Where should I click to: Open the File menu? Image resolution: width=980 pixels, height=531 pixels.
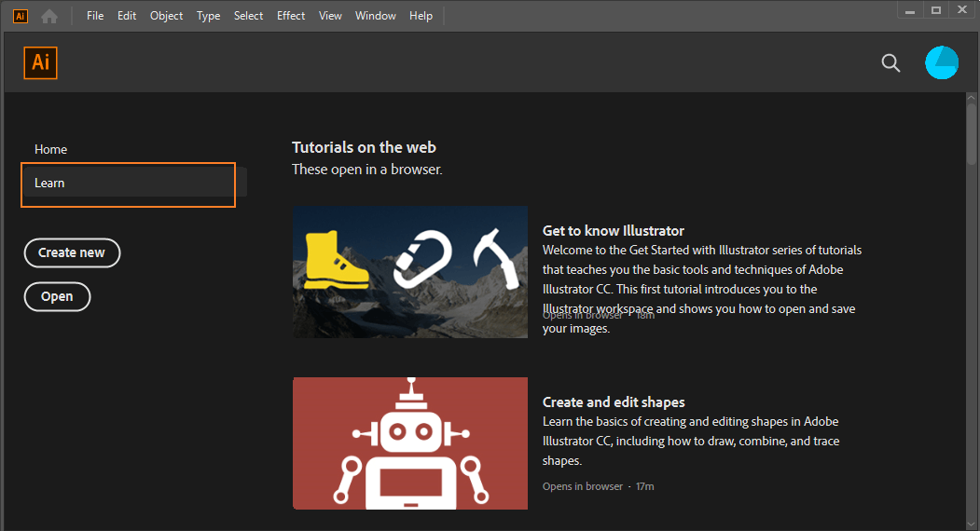[x=95, y=16]
